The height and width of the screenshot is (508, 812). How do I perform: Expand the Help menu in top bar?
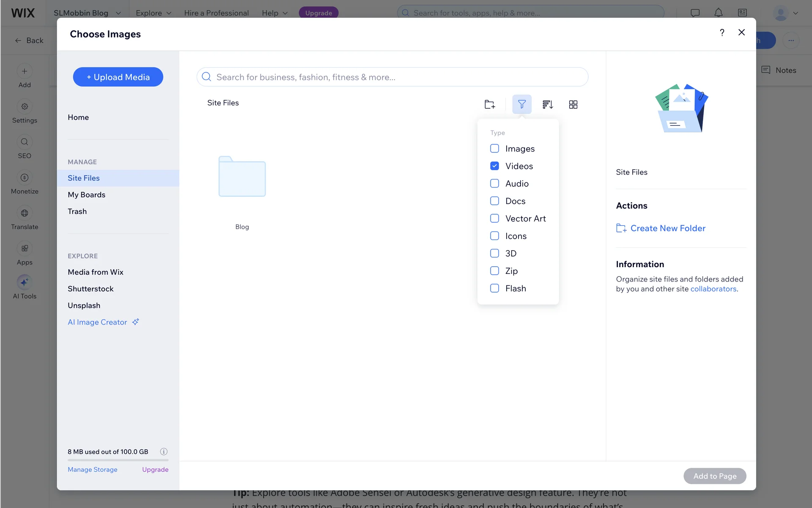click(274, 13)
